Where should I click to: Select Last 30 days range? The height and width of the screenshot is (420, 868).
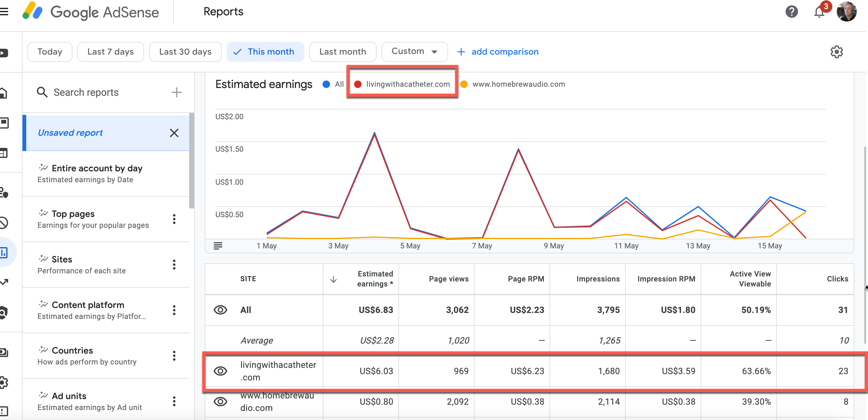(x=185, y=52)
